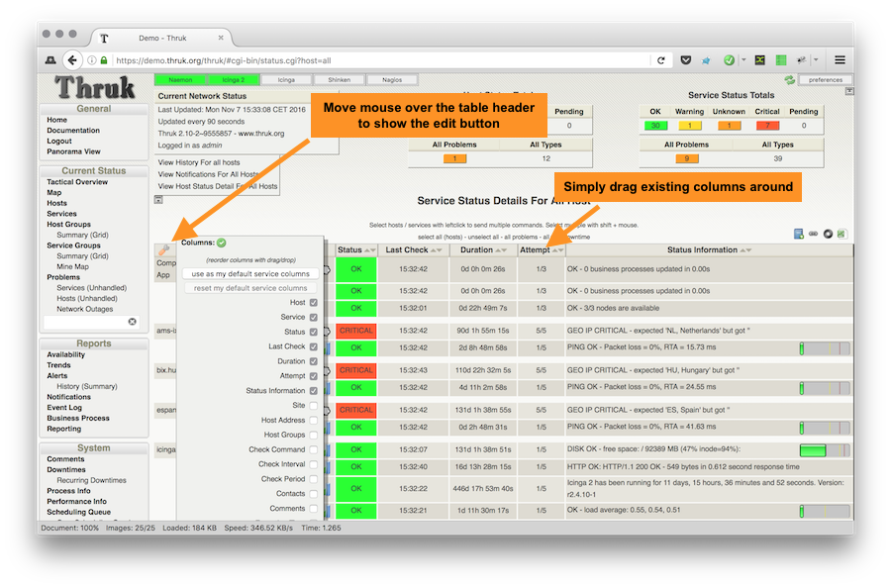Export table with the Excel icon

842,234
